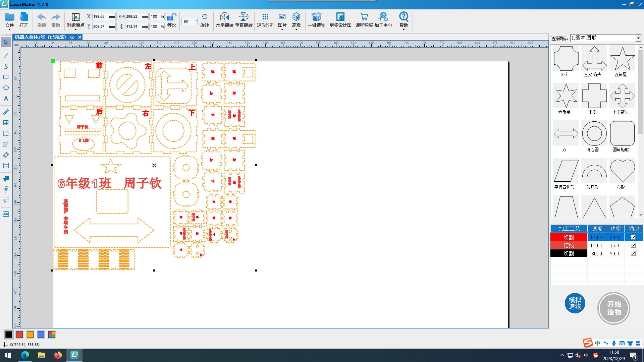The width and height of the screenshot is (644, 362).
Task: Choose the rectangle drawing tool
Action: pyautogui.click(x=6, y=77)
